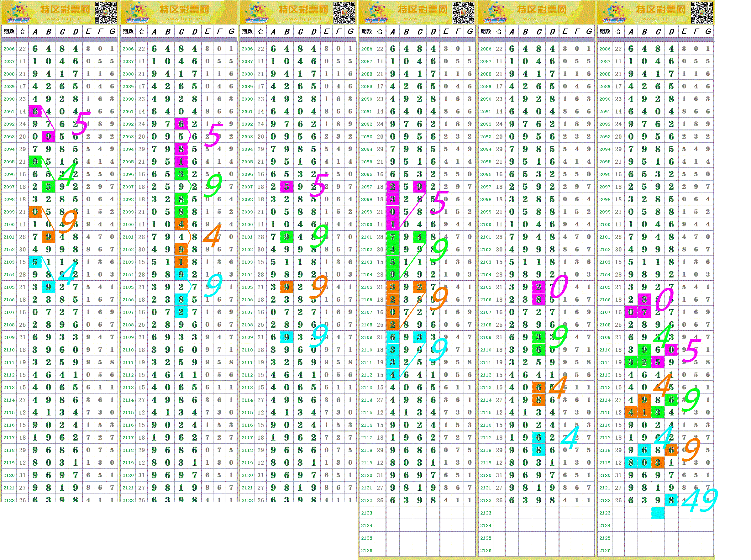This screenshot has width=751, height=560.
Task: Click the green 4 cell in row 2101, fourth chart
Action: (x=420, y=237)
